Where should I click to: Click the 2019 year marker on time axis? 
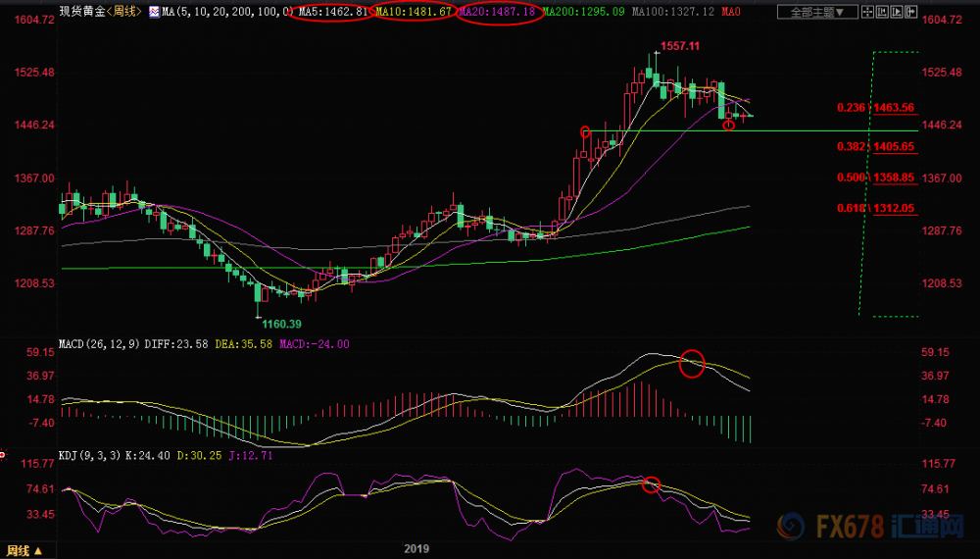click(416, 549)
